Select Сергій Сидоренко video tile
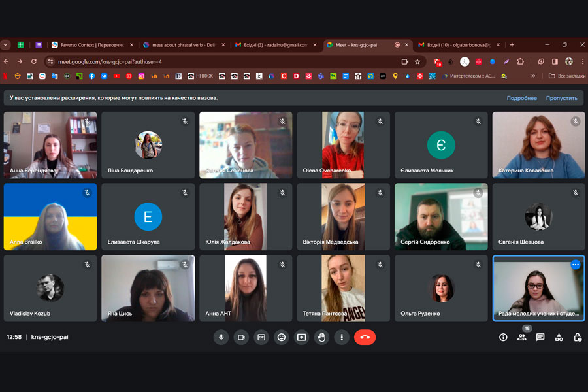Viewport: 588px width, 392px height. click(441, 216)
